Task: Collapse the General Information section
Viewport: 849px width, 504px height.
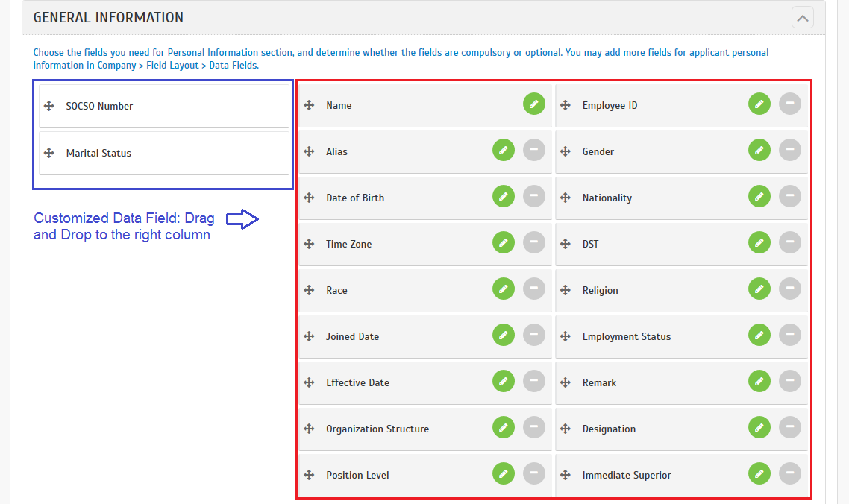Action: 803,17
